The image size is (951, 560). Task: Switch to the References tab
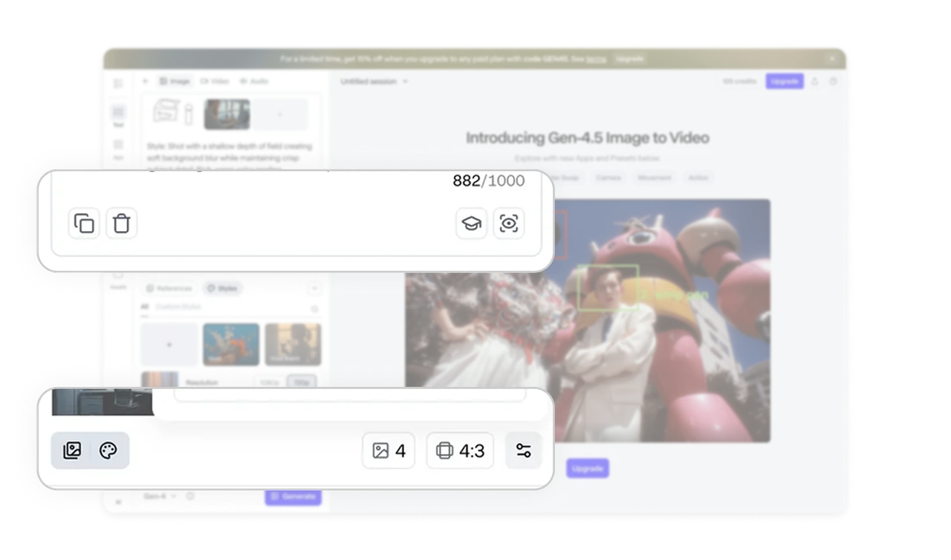169,288
